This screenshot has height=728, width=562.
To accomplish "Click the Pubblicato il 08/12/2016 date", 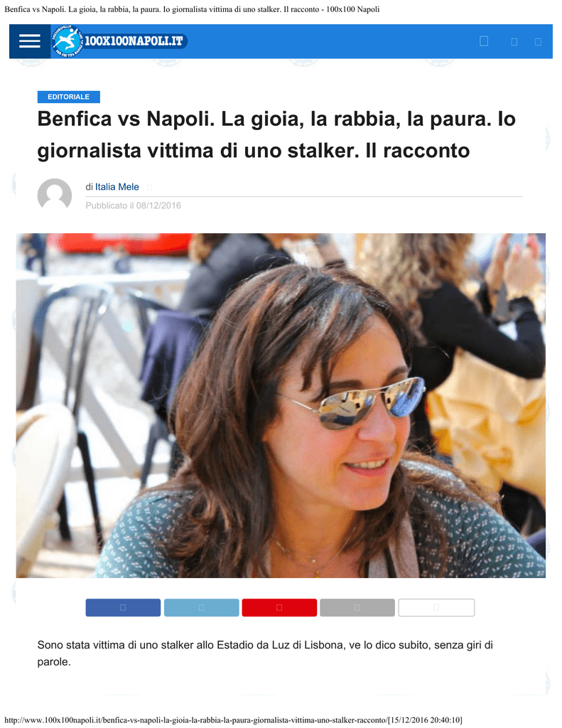I will click(x=133, y=205).
